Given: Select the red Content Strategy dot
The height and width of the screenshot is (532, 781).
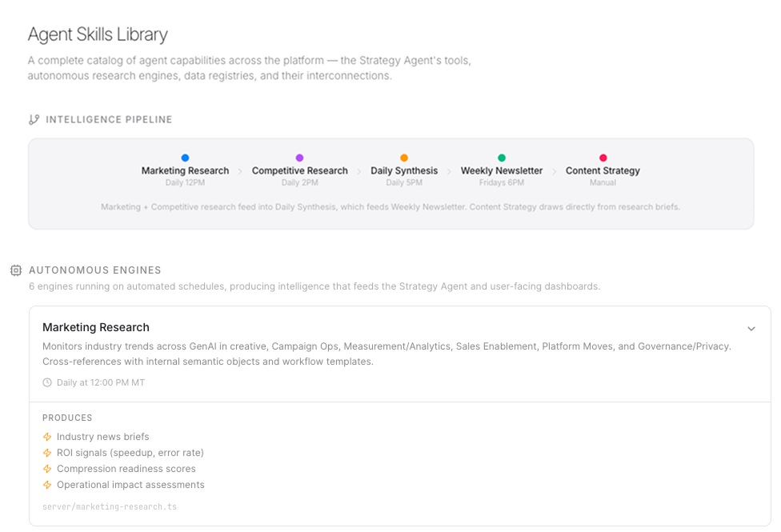Looking at the screenshot, I should tap(603, 158).
